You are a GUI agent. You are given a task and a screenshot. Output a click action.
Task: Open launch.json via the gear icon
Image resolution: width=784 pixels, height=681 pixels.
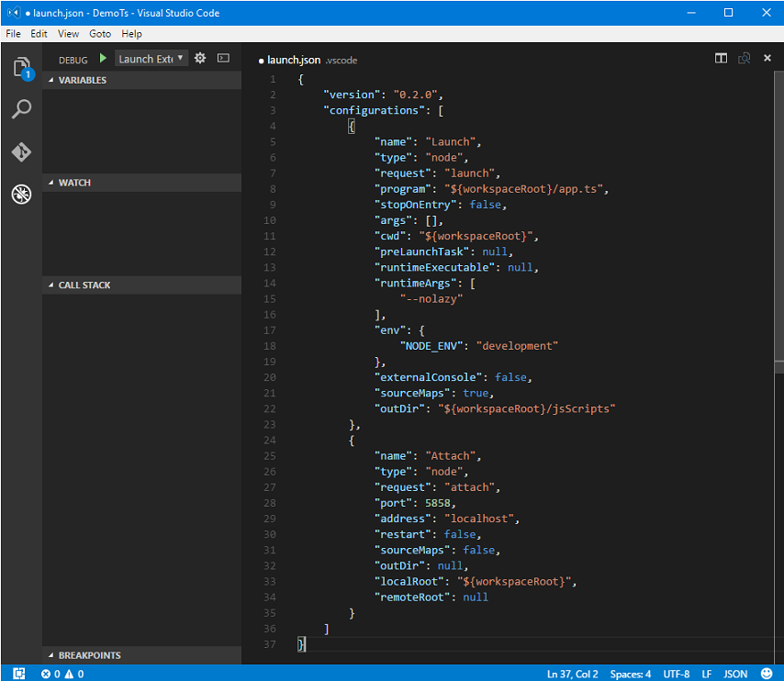pos(200,59)
